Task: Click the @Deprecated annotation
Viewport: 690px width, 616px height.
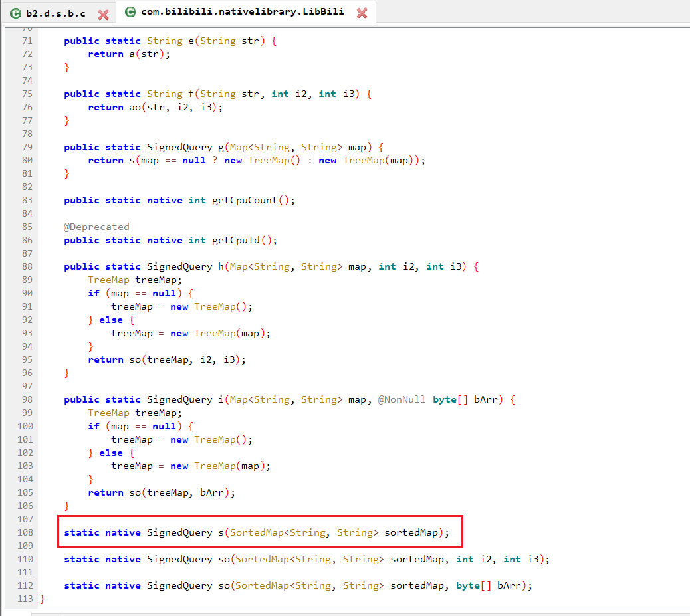Action: pyautogui.click(x=96, y=227)
